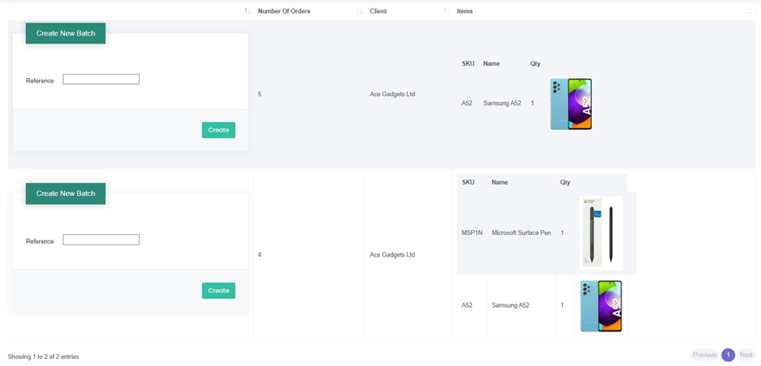Click Create New Batch in second row

66,194
